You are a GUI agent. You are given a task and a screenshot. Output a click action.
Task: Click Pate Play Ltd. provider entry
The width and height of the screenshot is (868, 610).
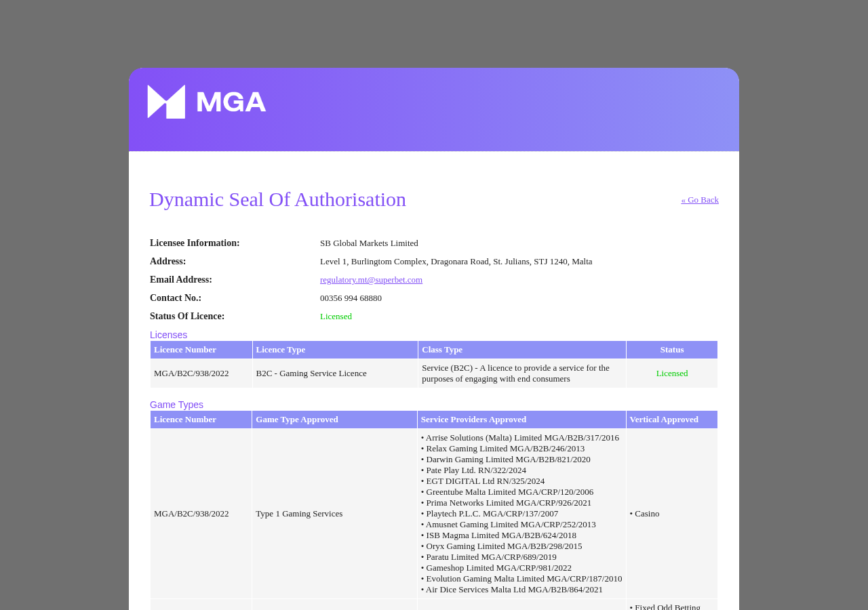pyautogui.click(x=473, y=470)
